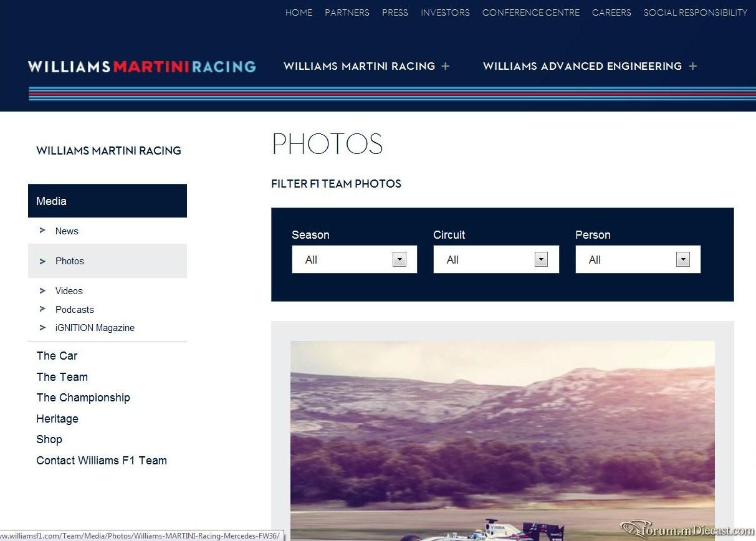Open the Careers page

click(x=611, y=12)
